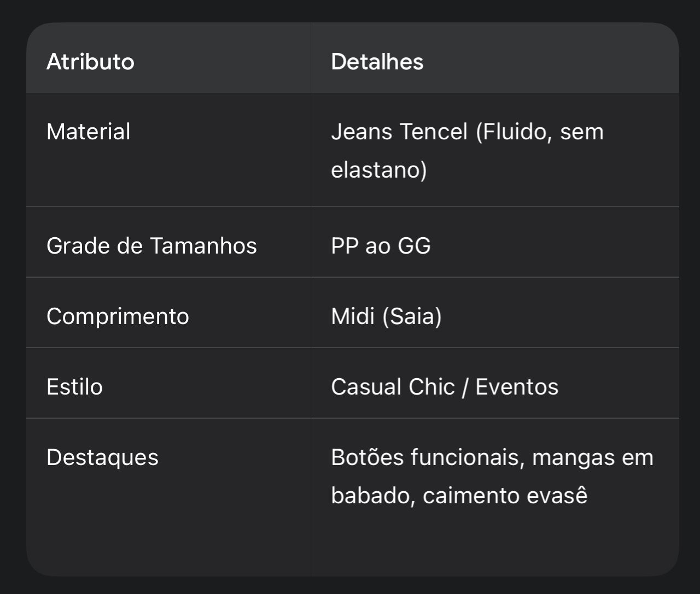Image resolution: width=700 pixels, height=594 pixels.
Task: Click the word elastano in Material details
Action: tap(378, 170)
